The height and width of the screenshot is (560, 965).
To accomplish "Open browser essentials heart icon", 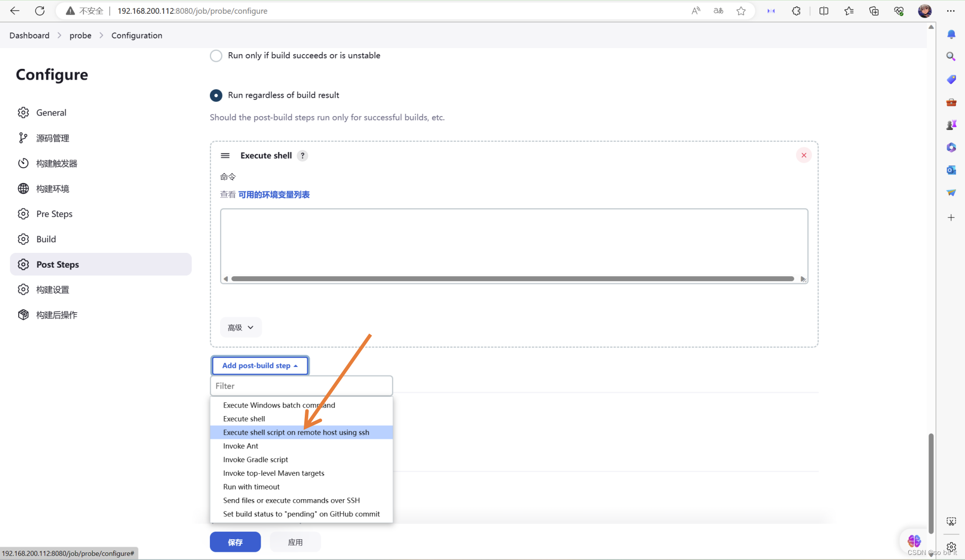I will point(899,11).
